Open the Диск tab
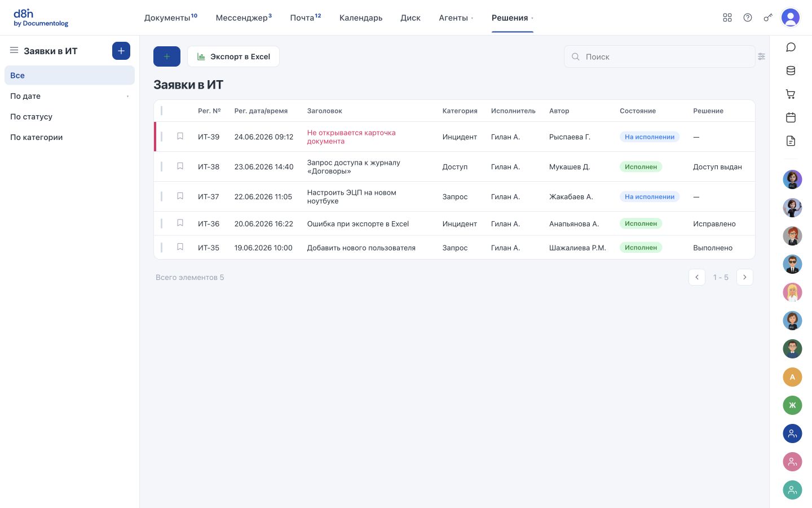The image size is (812, 508). (x=411, y=17)
